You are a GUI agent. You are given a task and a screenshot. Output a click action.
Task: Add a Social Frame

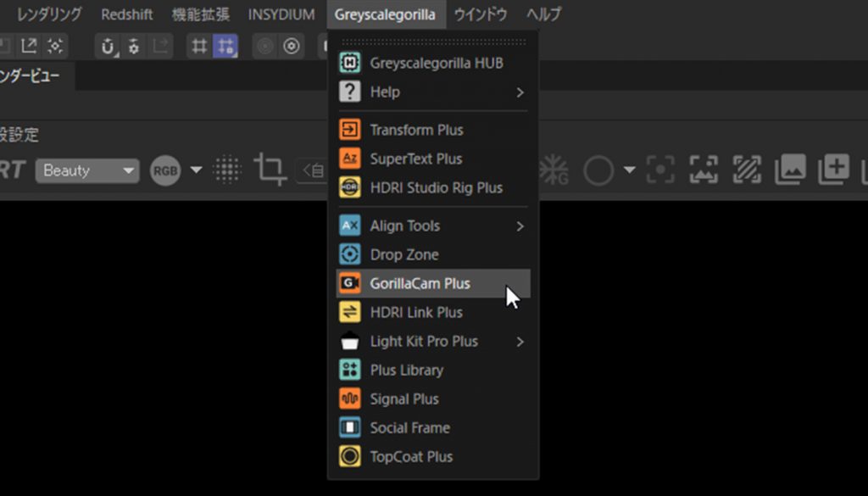409,427
